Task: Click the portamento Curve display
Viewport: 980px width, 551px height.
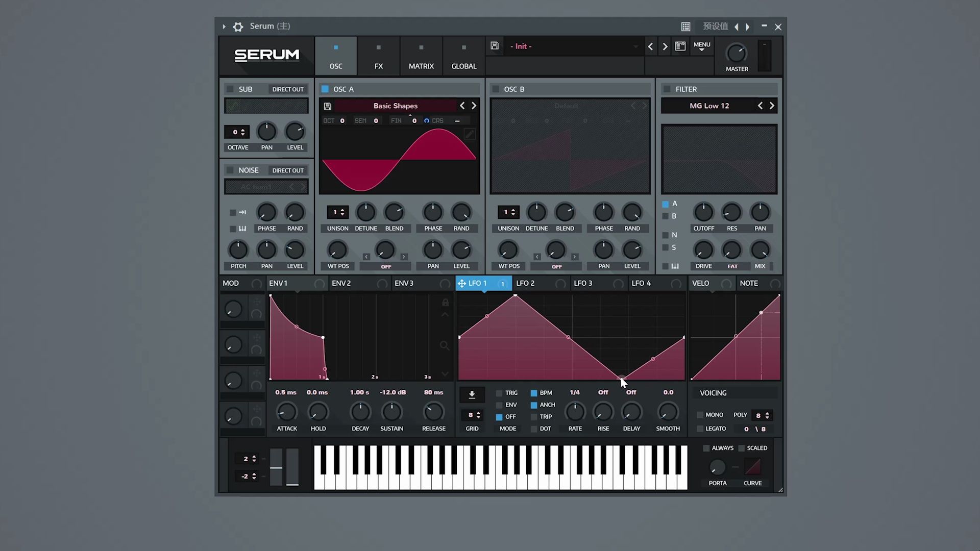Action: [752, 466]
